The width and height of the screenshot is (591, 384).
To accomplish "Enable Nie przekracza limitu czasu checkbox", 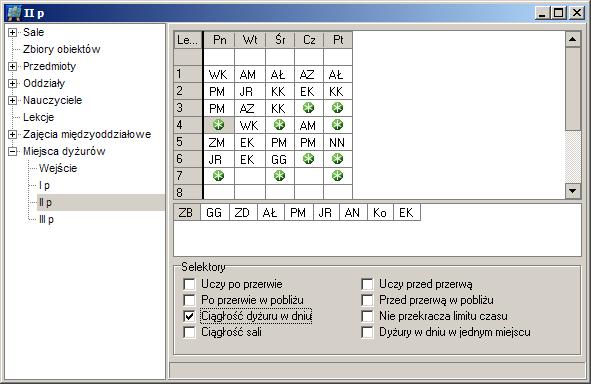I will click(x=367, y=316).
